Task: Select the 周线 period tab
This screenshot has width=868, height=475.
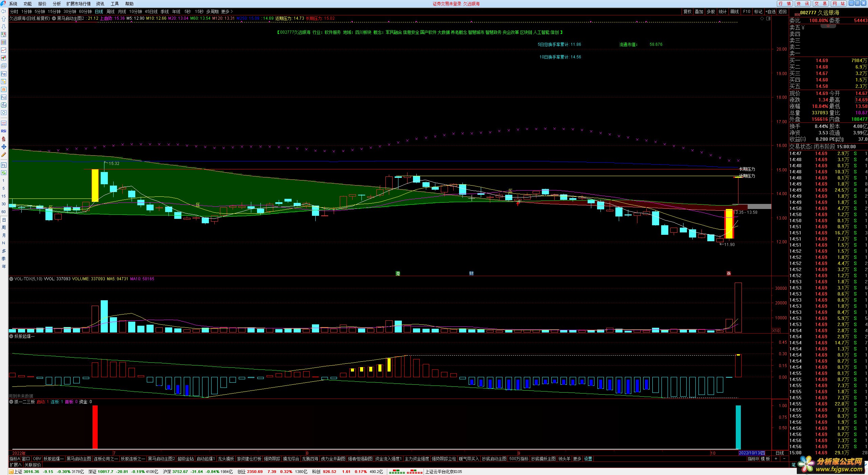Action: [110, 12]
